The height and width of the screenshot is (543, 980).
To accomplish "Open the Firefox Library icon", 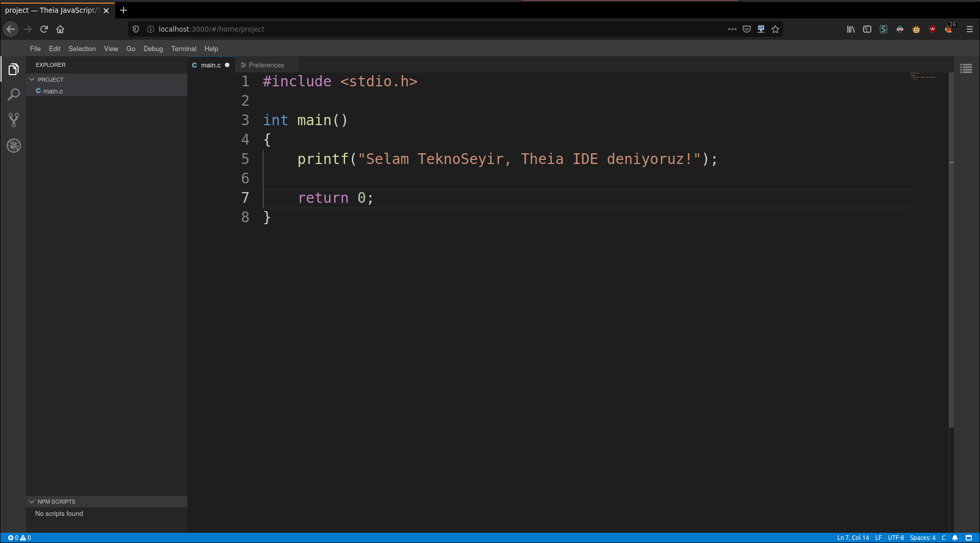I will 851,29.
